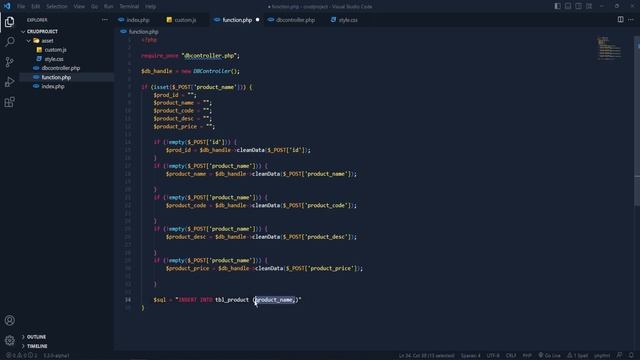Switch to dbcontroller.php editor tab
Viewport: 640px width, 360px height.
pos(295,20)
